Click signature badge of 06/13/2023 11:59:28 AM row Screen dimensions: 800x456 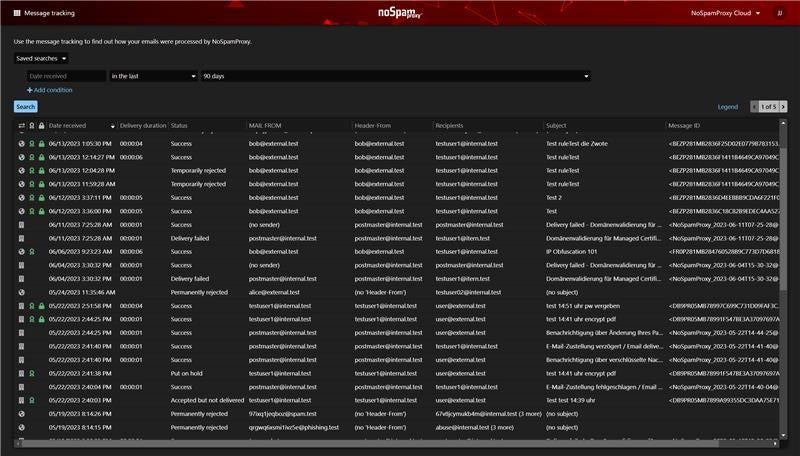[x=32, y=184]
